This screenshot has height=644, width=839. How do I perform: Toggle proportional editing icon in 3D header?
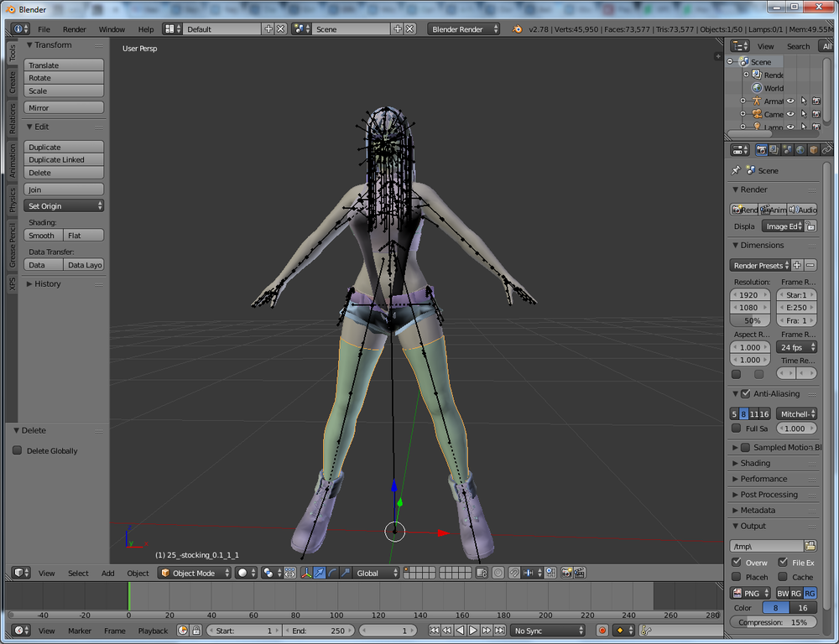[498, 573]
